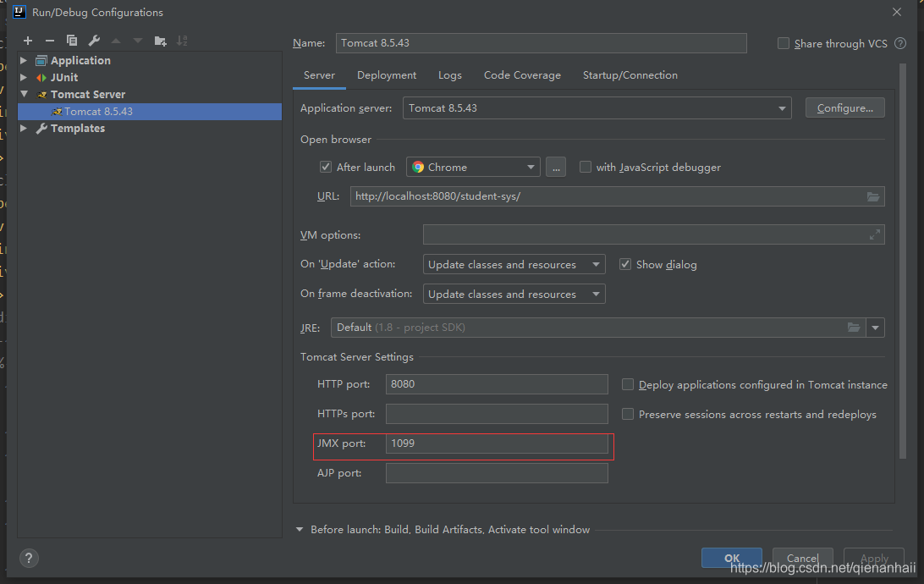The image size is (924, 584).
Task: Create a new configuration folder
Action: click(159, 40)
